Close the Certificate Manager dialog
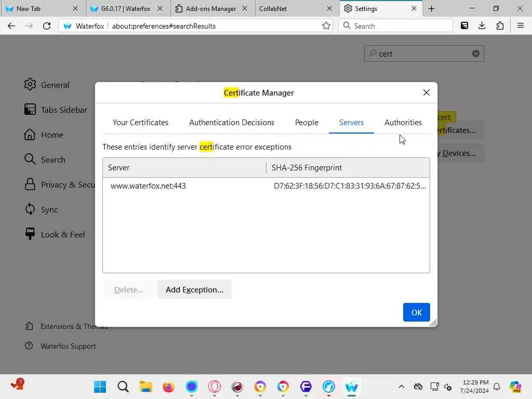Image resolution: width=532 pixels, height=399 pixels. coord(427,92)
